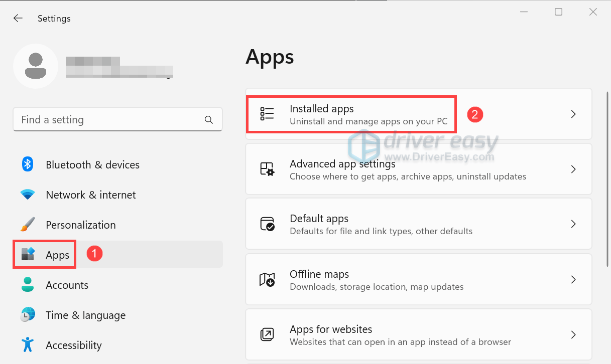Click the search magnifier icon
This screenshot has width=611, height=364.
[209, 120]
